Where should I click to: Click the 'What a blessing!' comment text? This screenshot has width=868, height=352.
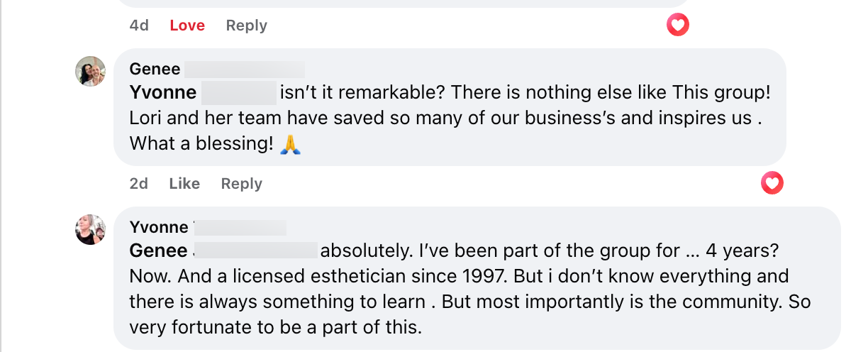click(201, 143)
